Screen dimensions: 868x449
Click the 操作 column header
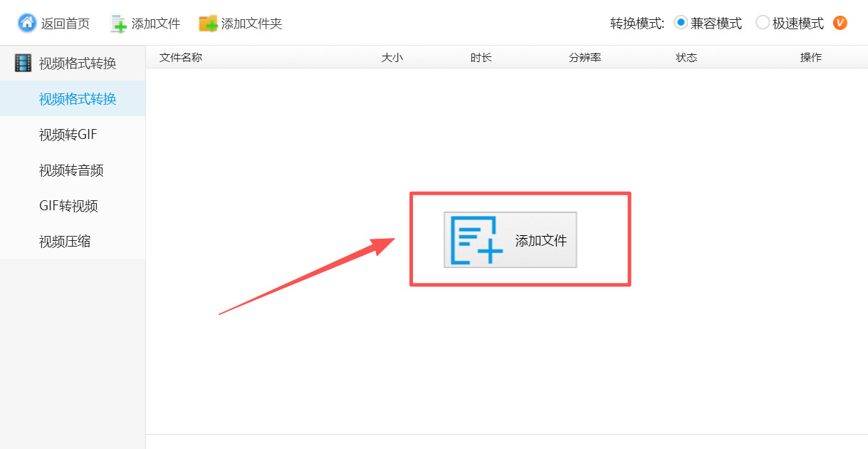811,58
